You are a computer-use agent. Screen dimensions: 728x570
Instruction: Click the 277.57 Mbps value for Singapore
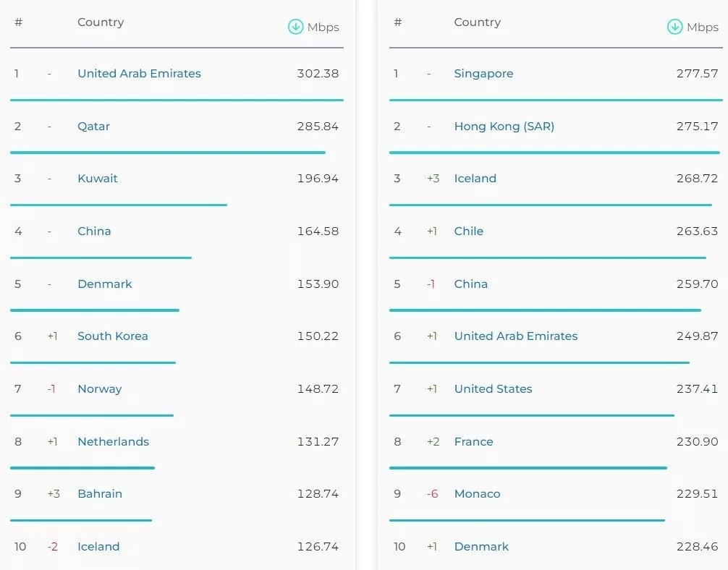697,74
